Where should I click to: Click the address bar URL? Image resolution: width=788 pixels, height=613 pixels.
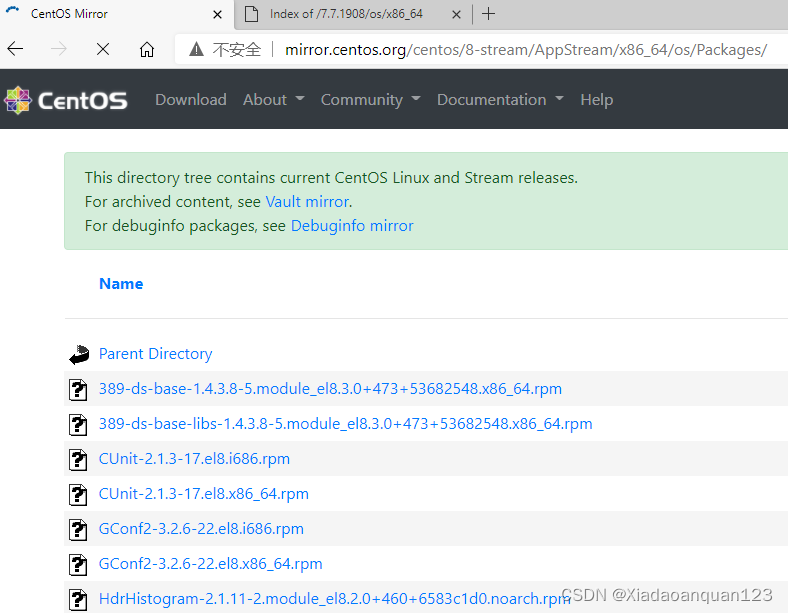coord(526,50)
